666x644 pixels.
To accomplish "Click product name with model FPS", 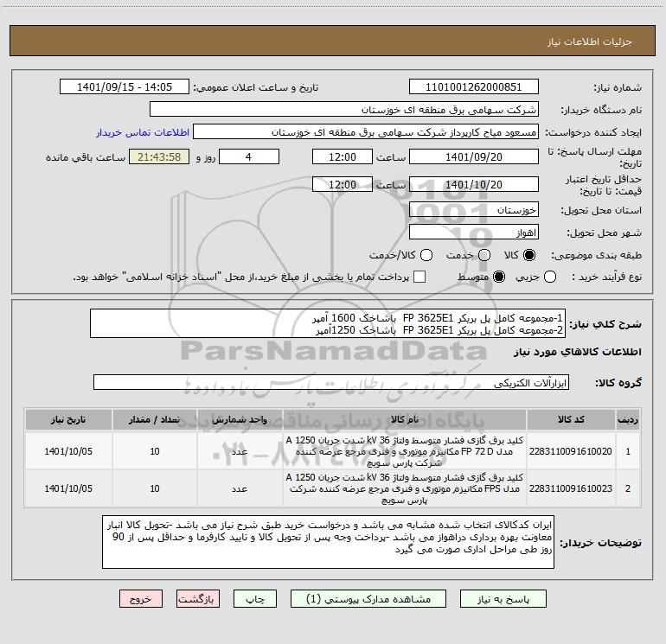I will (405, 488).
